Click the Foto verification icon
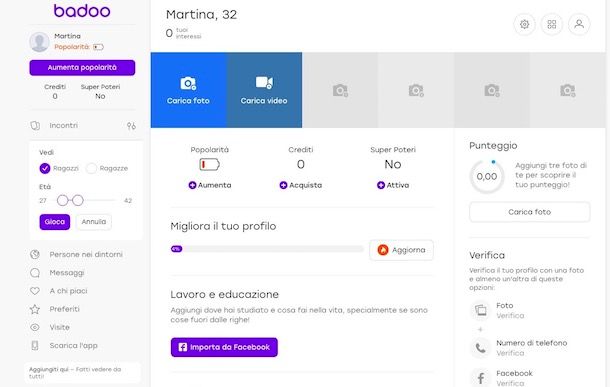 point(480,310)
